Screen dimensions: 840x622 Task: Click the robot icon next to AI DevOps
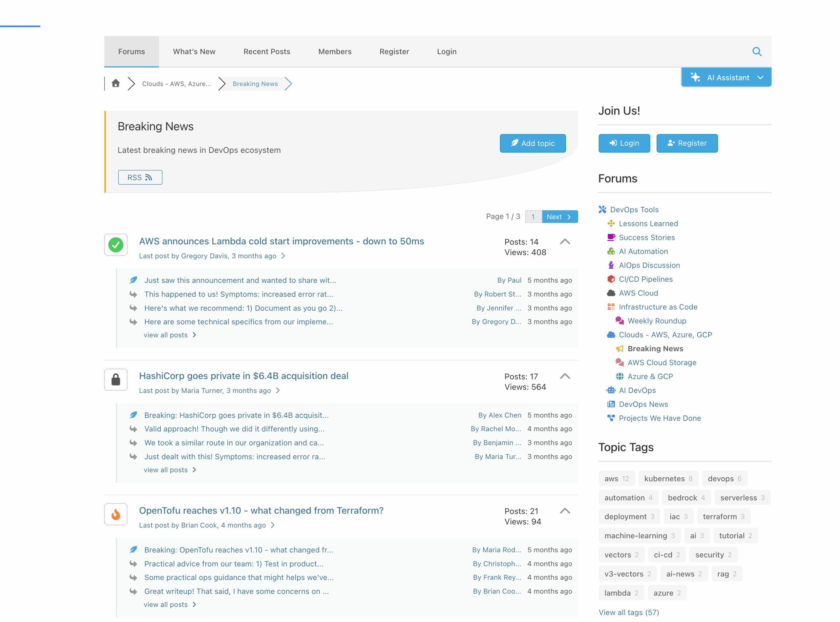coord(611,390)
